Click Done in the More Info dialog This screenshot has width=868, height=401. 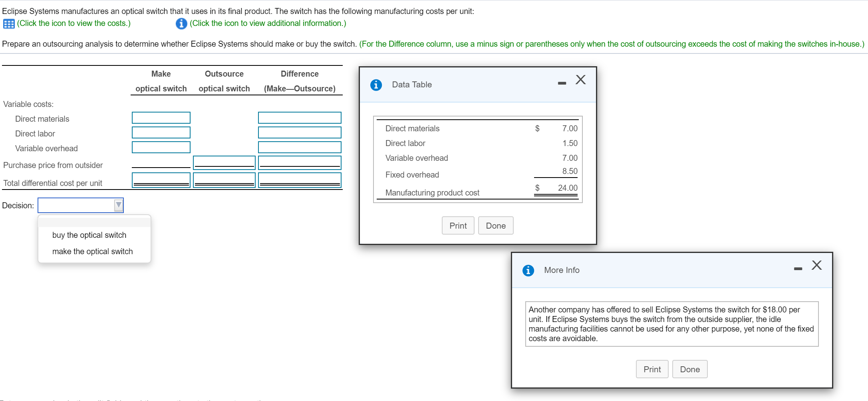(x=690, y=369)
